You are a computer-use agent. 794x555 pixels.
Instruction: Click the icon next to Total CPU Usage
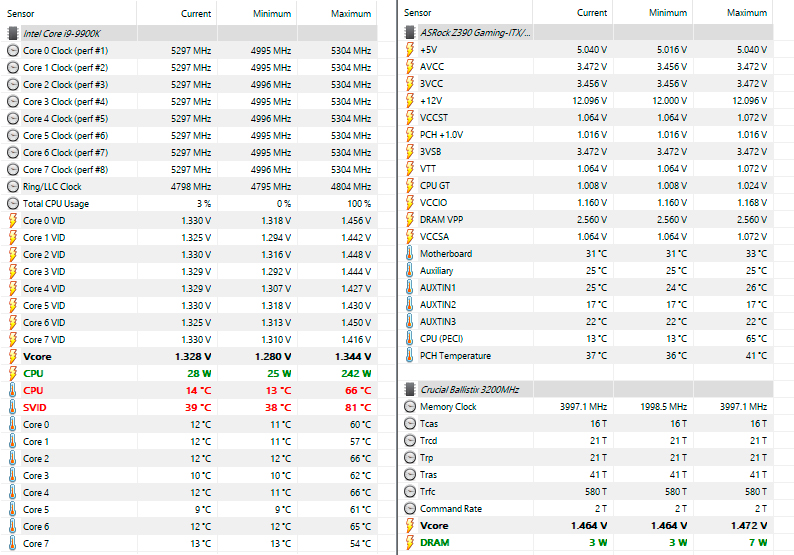[x=12, y=204]
